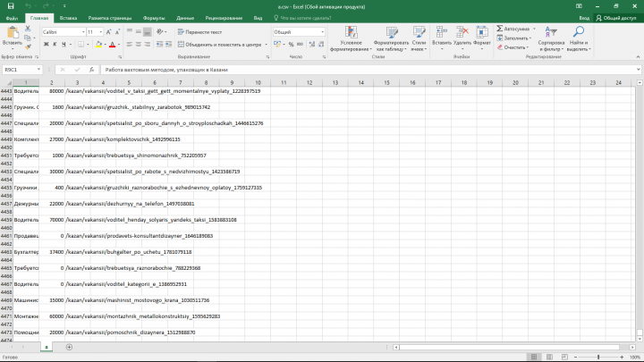This screenshot has height=362, width=644.
Task: Increase indent icon
Action: tap(168, 45)
